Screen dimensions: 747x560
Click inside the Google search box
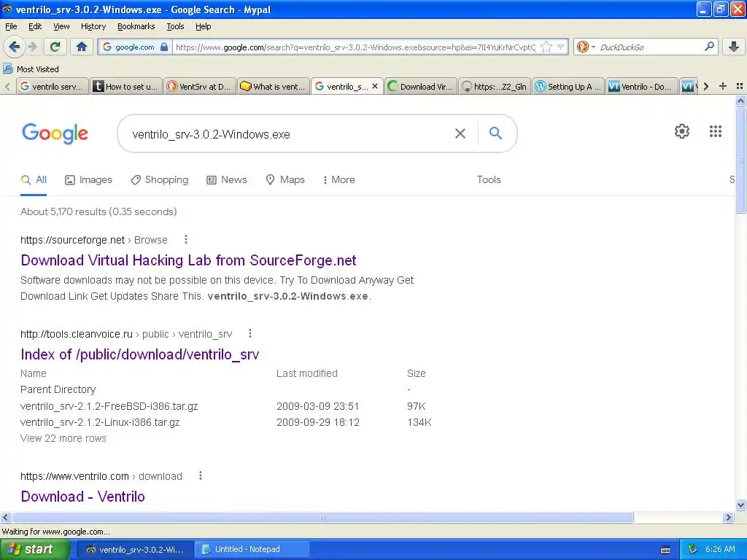286,134
